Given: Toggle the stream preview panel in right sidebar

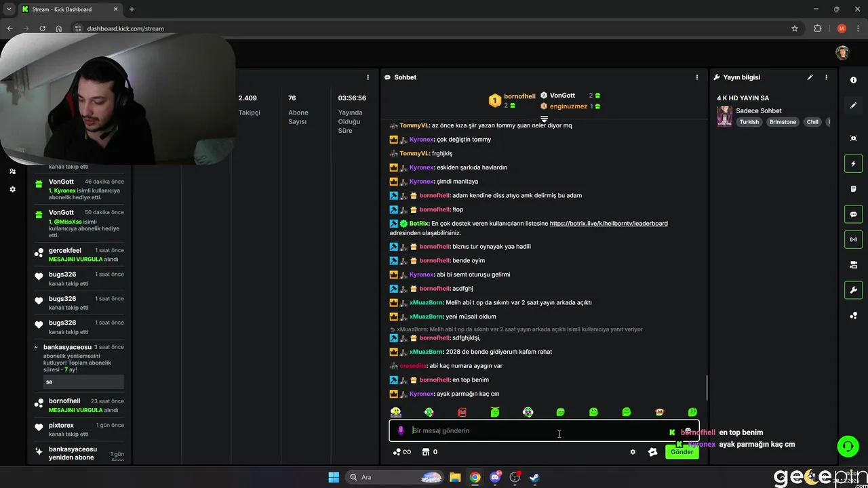Looking at the screenshot, I should [x=853, y=138].
